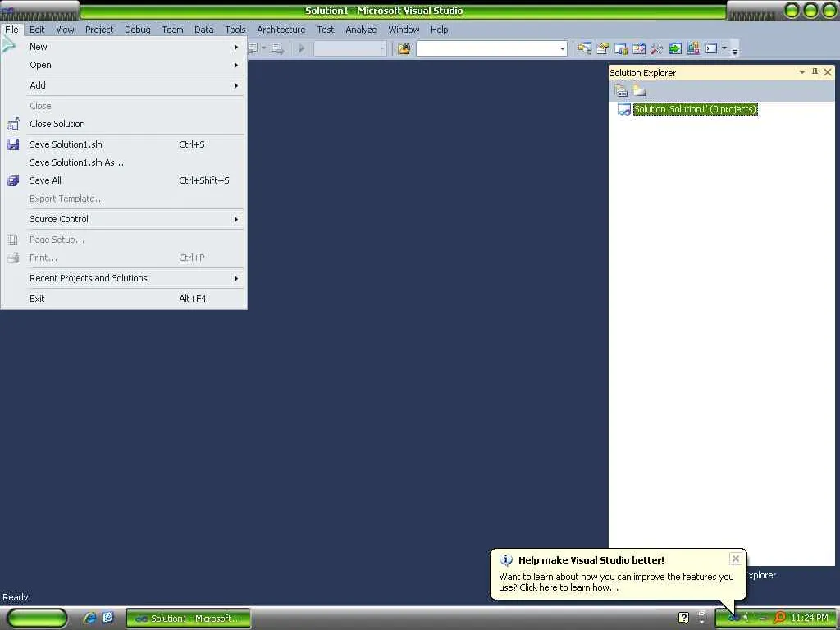Viewport: 840px width, 630px height.
Task: Click the Save All multi-disk icon
Action: (x=13, y=180)
